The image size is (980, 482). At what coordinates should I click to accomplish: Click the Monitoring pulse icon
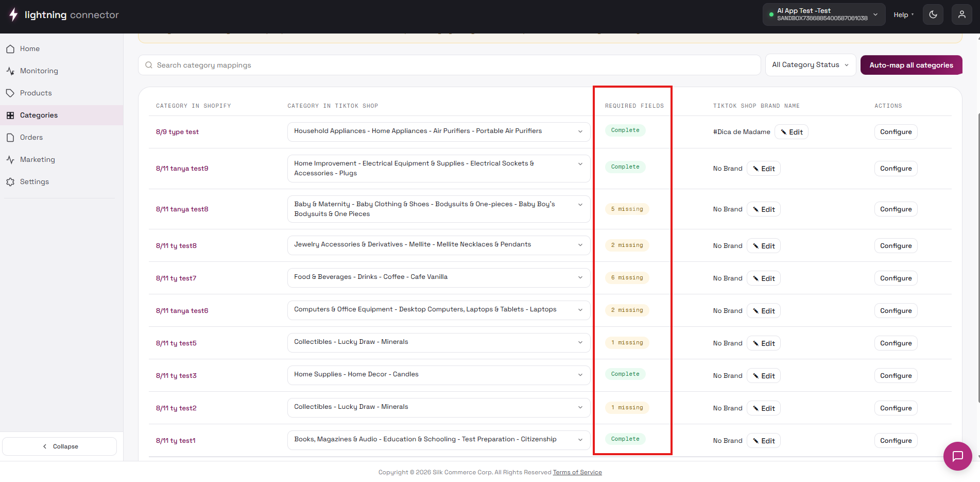[x=10, y=71]
